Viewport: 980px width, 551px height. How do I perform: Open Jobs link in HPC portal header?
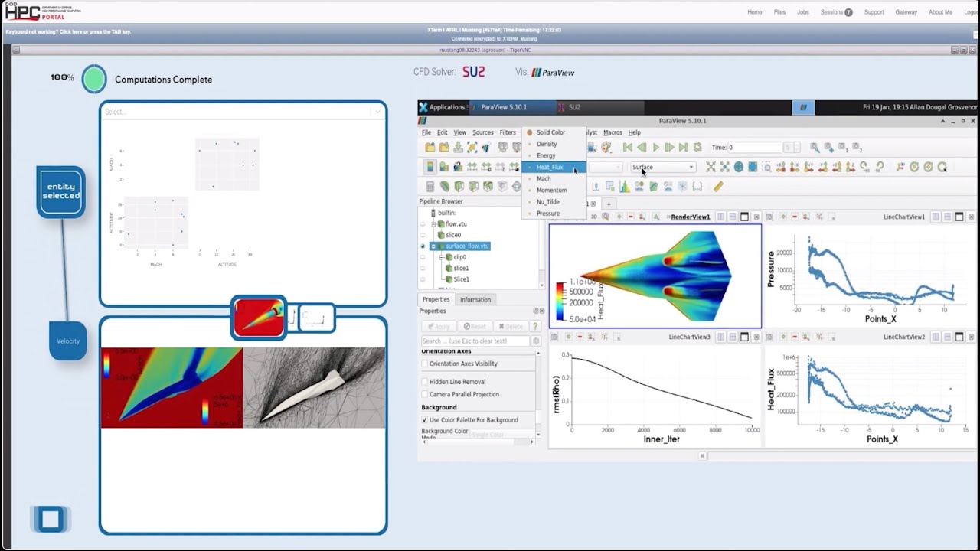click(x=802, y=12)
